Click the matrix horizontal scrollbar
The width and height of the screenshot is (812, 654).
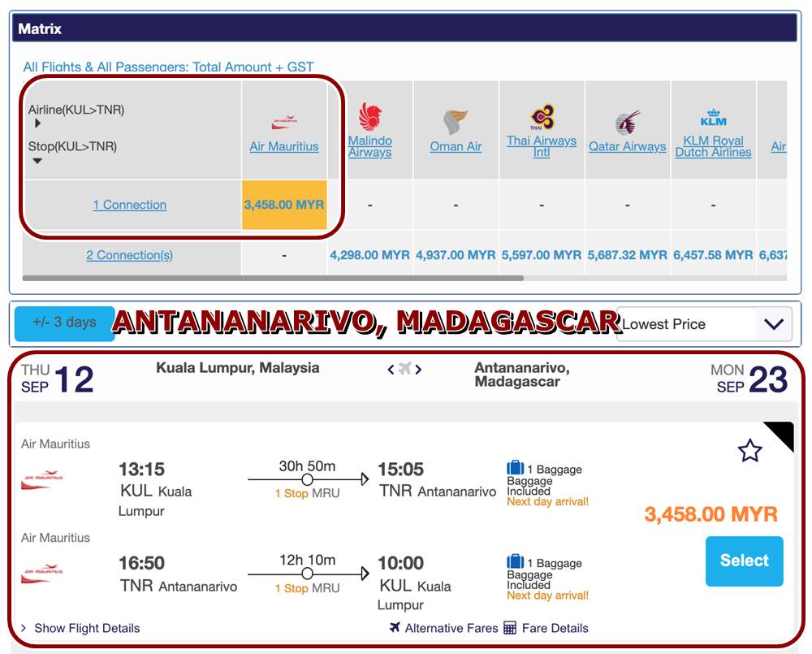[x=273, y=279]
